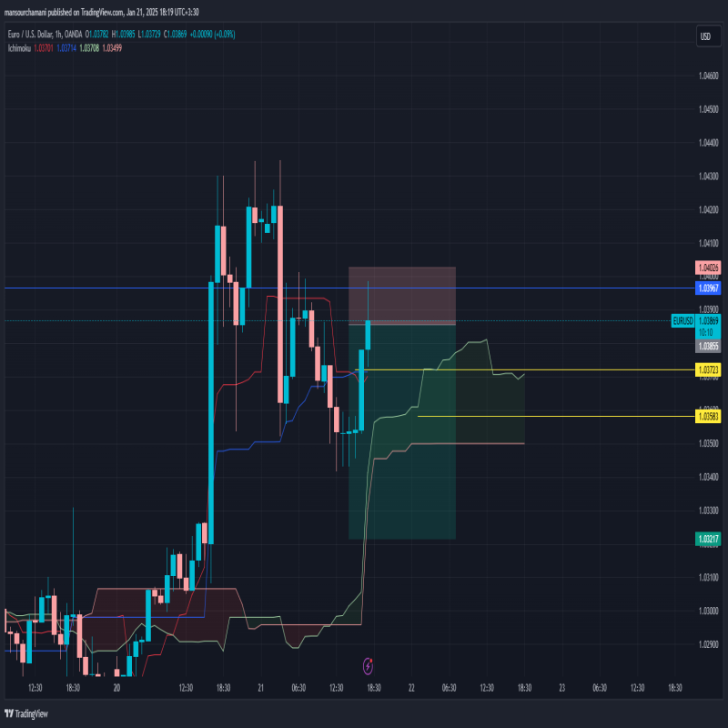
Task: Select the red stop-loss zone of the short position
Action: point(401,295)
